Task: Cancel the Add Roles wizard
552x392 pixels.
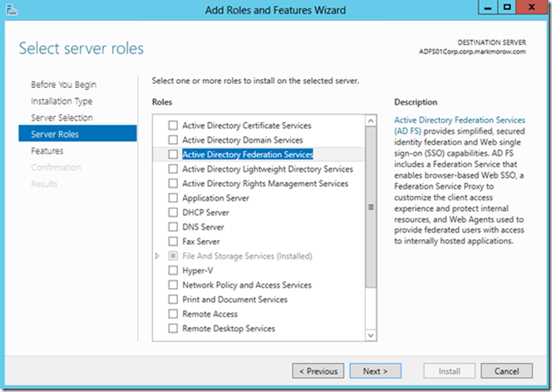Action: pos(506,371)
